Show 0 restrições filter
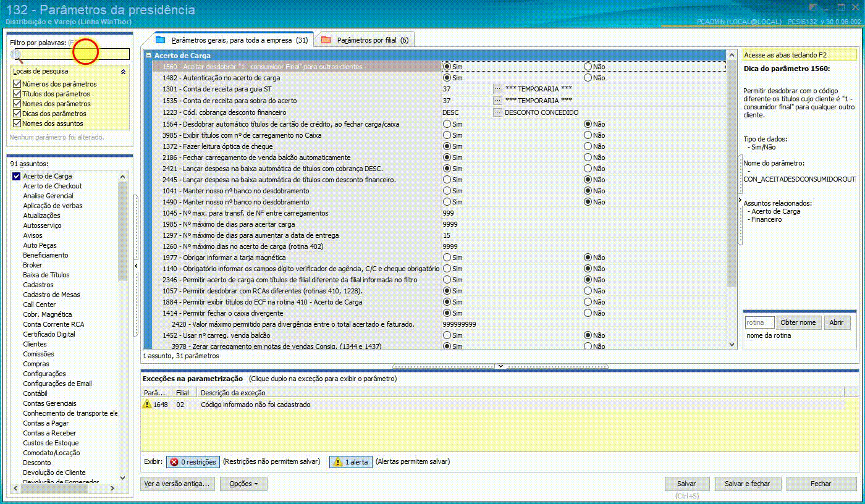 (193, 462)
